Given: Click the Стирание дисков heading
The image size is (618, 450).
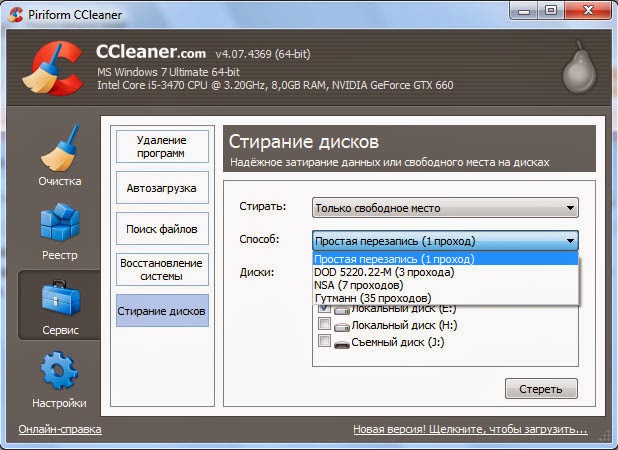Looking at the screenshot, I should [x=304, y=141].
